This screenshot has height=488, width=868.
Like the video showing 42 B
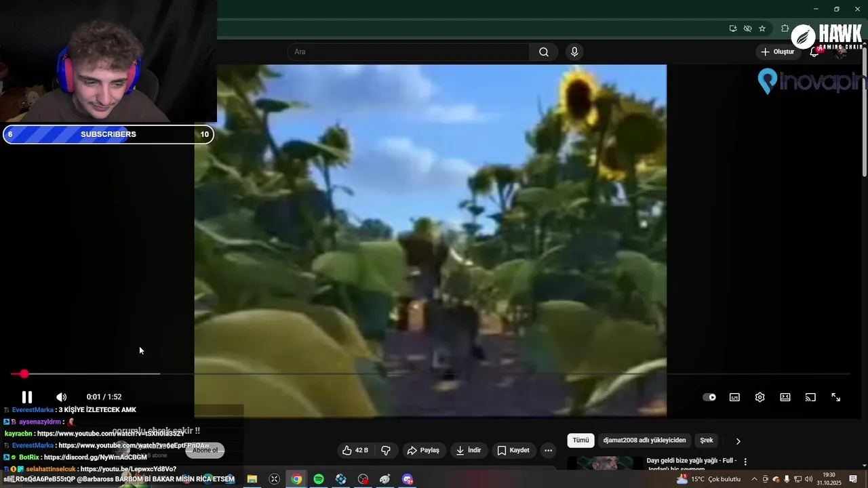point(355,450)
